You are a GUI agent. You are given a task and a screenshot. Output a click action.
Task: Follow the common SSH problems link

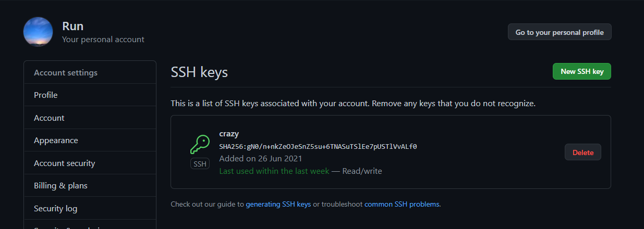click(402, 204)
